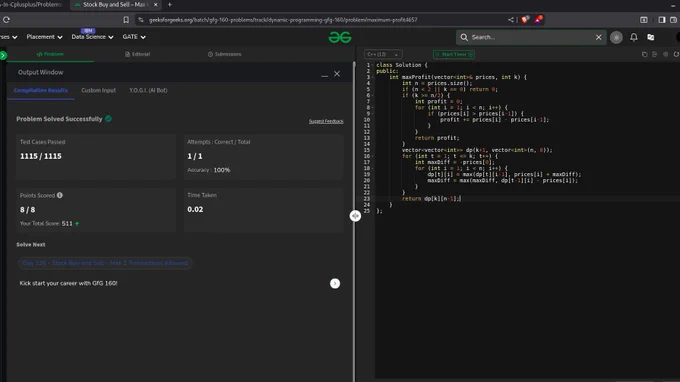This screenshot has width=680, height=382.
Task: Expand the GATE menu dropdown
Action: click(x=134, y=37)
